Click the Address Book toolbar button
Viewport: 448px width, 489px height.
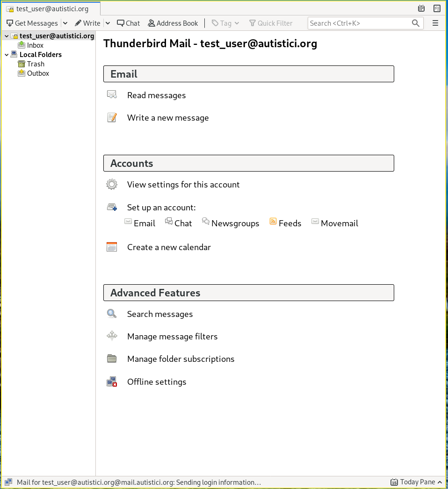coord(173,23)
